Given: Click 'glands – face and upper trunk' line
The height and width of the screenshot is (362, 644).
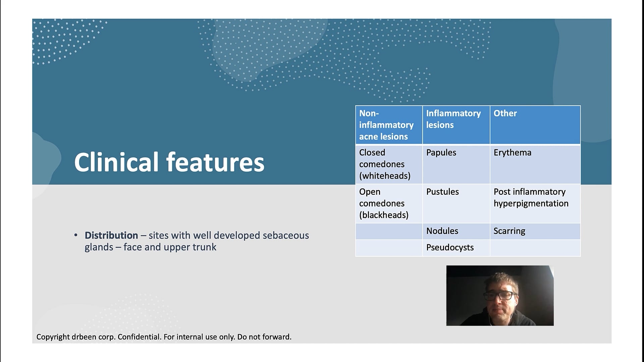Looking at the screenshot, I should click(x=150, y=247).
